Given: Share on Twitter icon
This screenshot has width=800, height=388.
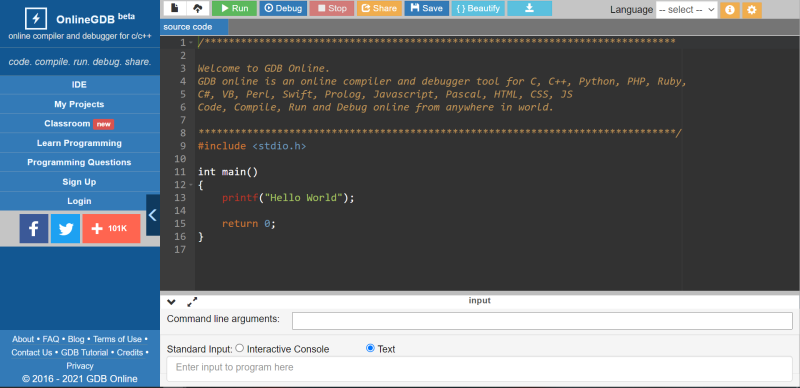Looking at the screenshot, I should click(66, 229).
